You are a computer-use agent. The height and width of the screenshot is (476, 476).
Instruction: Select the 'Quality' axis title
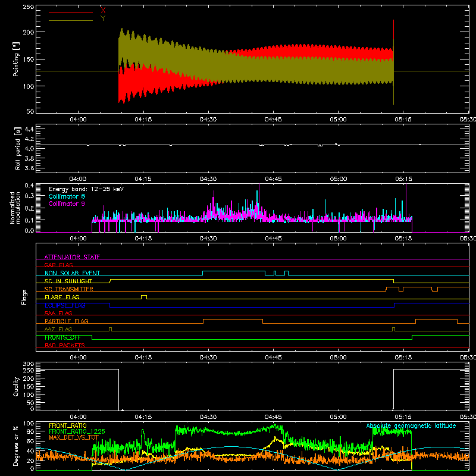pyautogui.click(x=16, y=386)
